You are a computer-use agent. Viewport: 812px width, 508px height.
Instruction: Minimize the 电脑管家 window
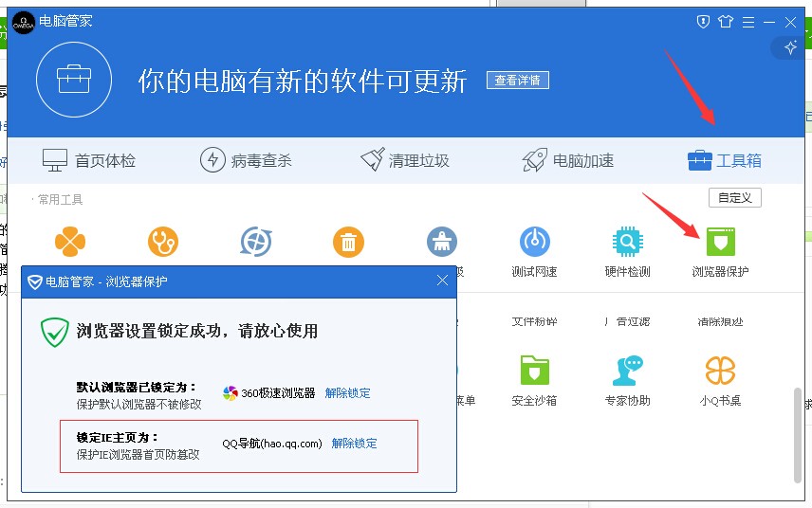point(769,22)
